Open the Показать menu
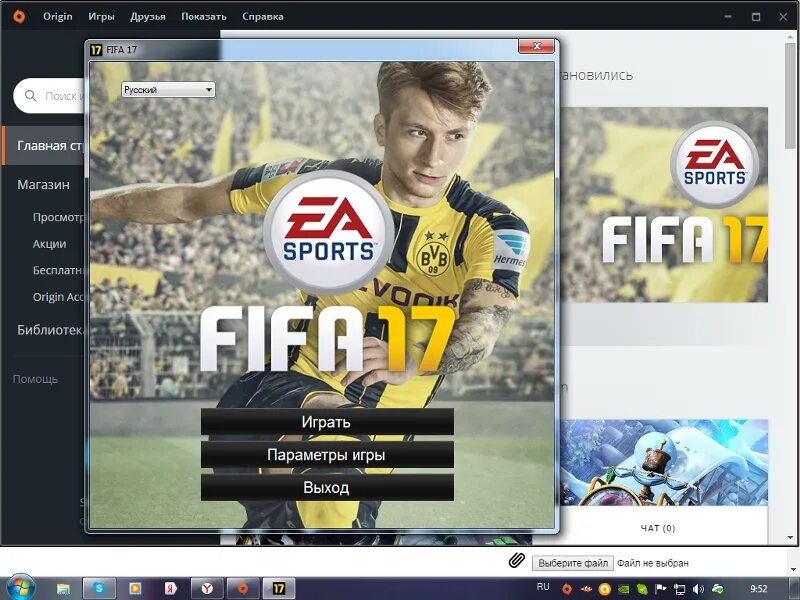Image resolution: width=800 pixels, height=600 pixels. point(204,16)
